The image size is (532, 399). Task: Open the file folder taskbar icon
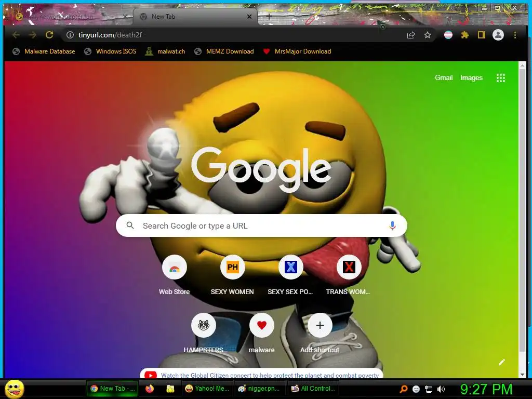[x=170, y=389]
